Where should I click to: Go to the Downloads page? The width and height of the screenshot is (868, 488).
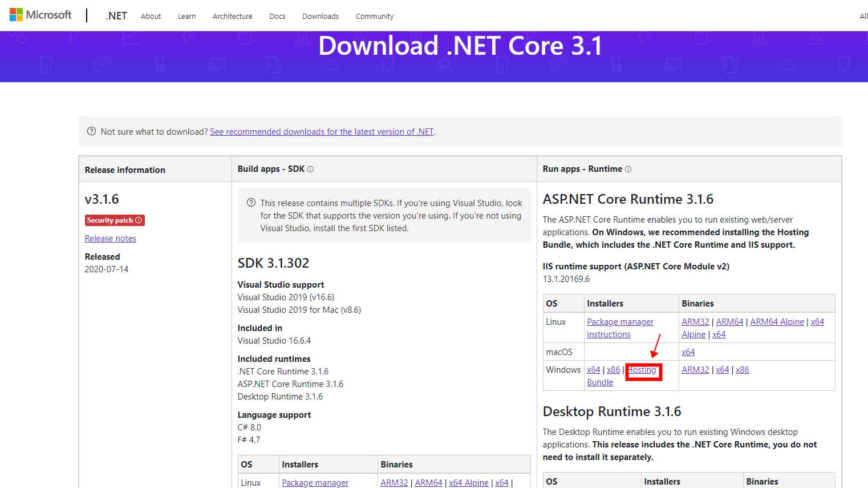point(321,17)
